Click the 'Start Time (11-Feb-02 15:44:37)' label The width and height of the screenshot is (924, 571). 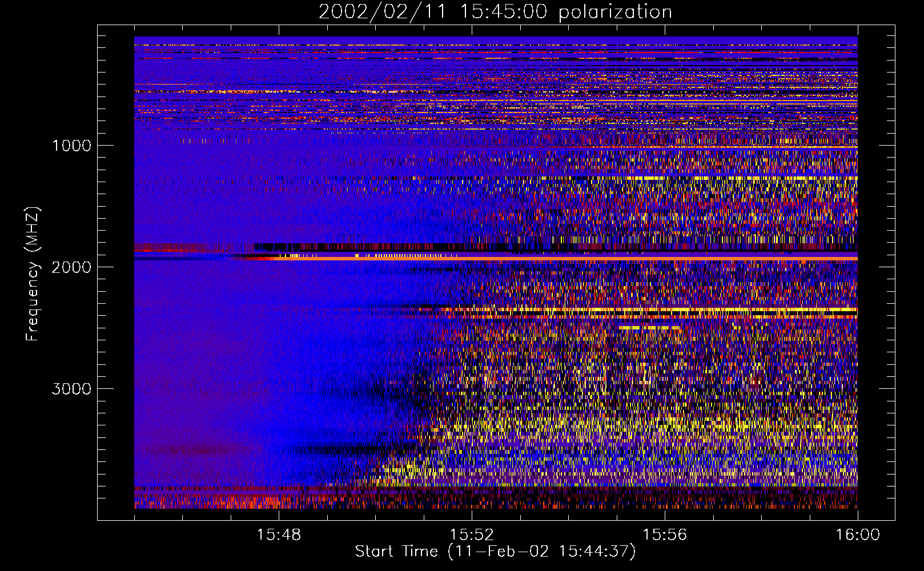[x=495, y=552]
